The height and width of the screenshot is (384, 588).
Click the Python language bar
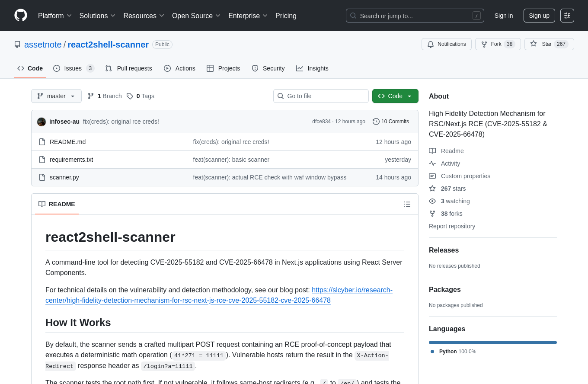coord(492,342)
